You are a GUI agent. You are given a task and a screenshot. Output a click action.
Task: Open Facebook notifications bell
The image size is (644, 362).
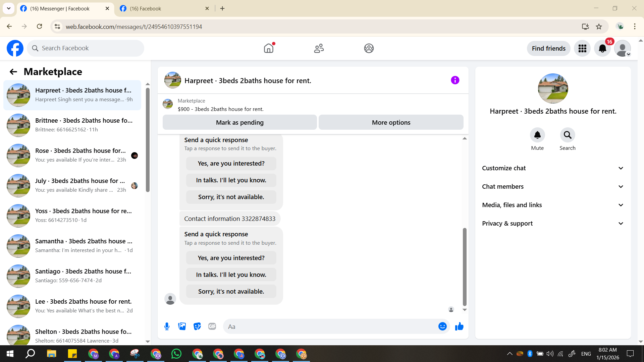[x=602, y=49]
